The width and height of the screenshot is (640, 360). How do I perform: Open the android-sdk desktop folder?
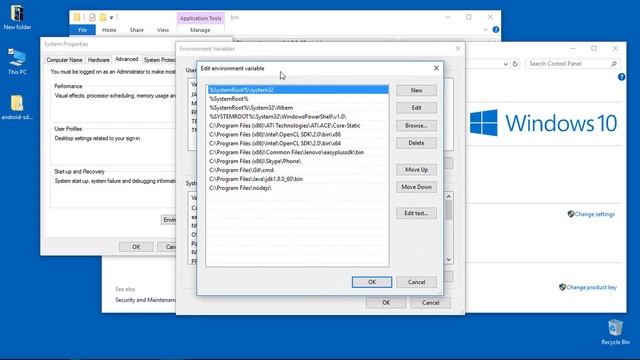pyautogui.click(x=17, y=107)
